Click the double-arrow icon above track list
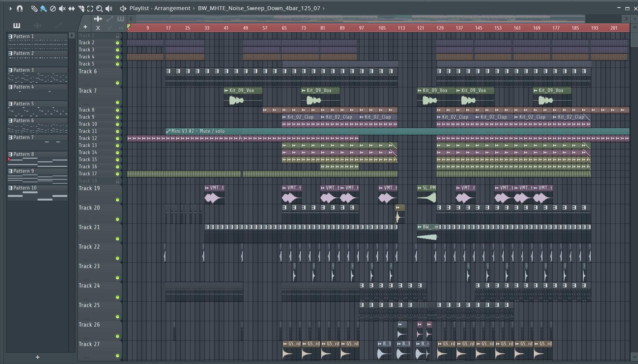 pyautogui.click(x=121, y=28)
